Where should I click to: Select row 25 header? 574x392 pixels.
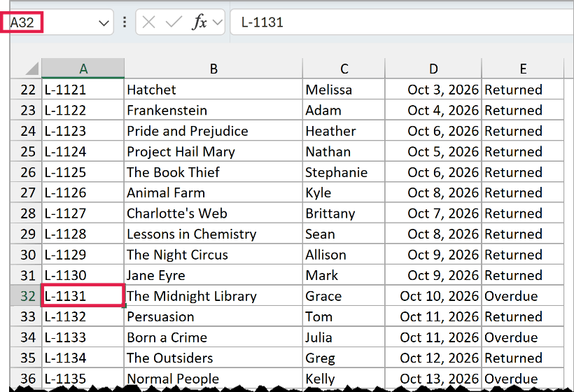click(26, 151)
